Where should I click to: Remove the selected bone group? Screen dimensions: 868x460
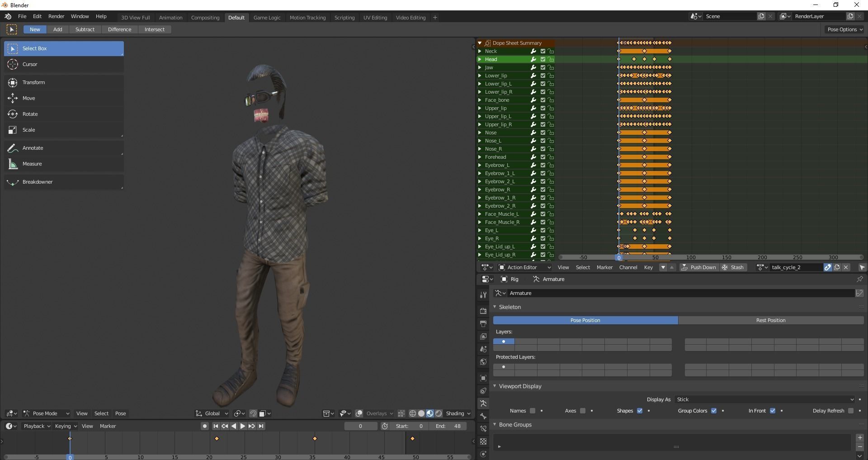(x=860, y=447)
